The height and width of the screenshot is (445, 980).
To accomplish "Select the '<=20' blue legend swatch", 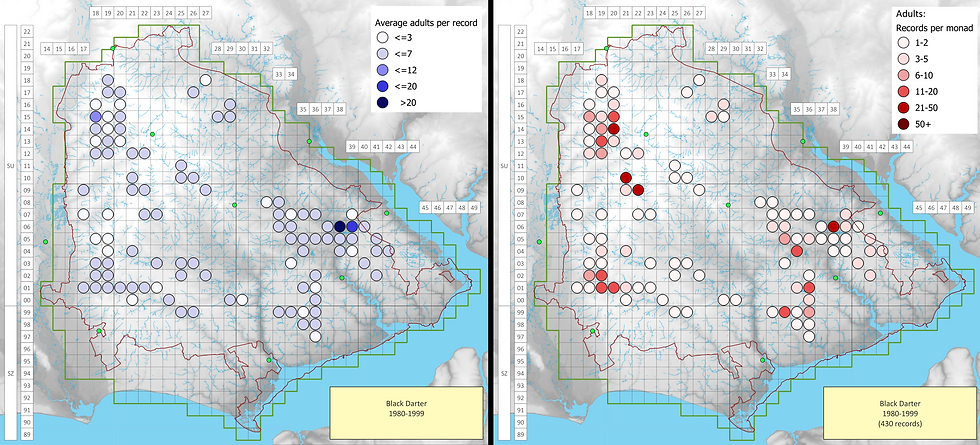I will [x=384, y=86].
